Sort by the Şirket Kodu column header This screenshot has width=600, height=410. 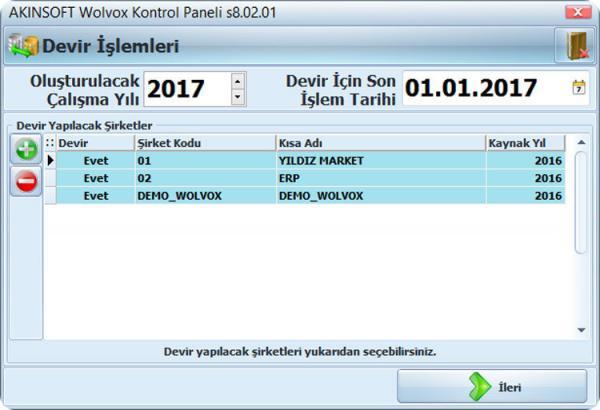[x=205, y=143]
